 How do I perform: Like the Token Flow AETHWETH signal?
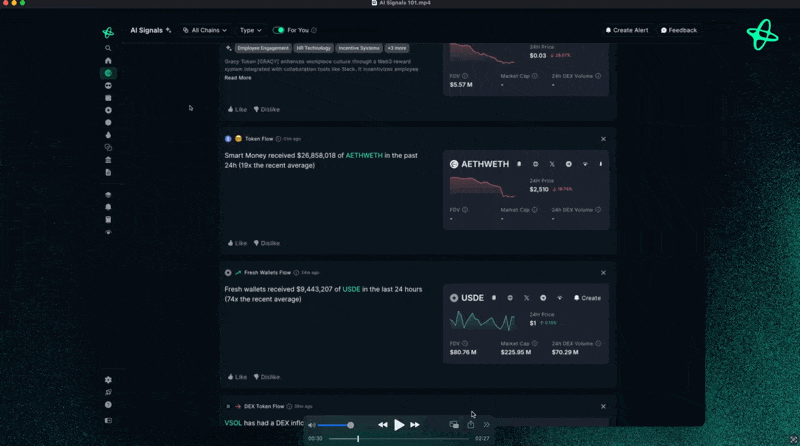coord(237,243)
